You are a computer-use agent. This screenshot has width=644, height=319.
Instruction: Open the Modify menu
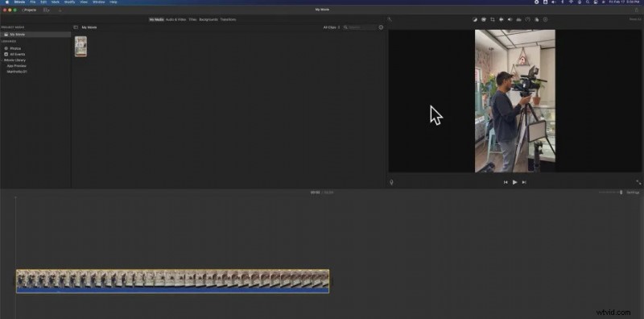pyautogui.click(x=70, y=2)
